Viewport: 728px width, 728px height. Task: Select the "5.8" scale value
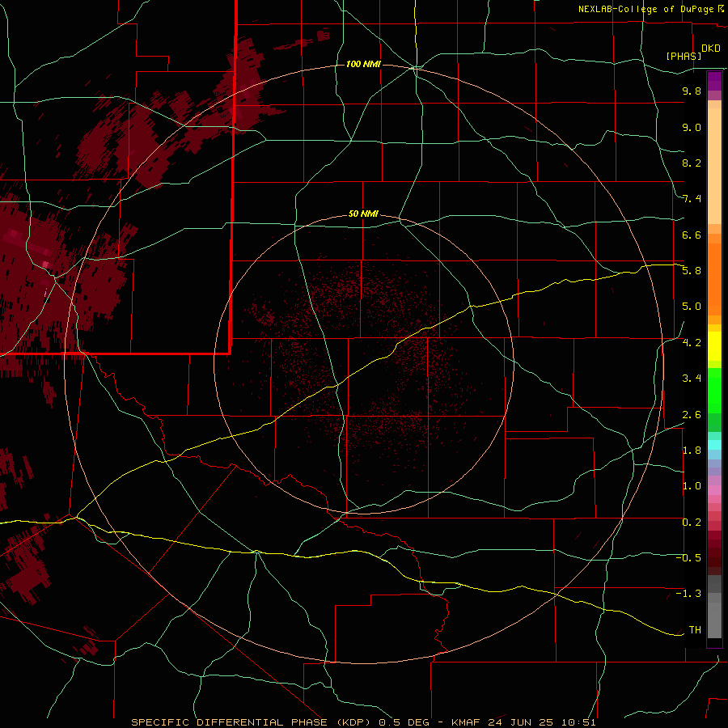pyautogui.click(x=692, y=271)
